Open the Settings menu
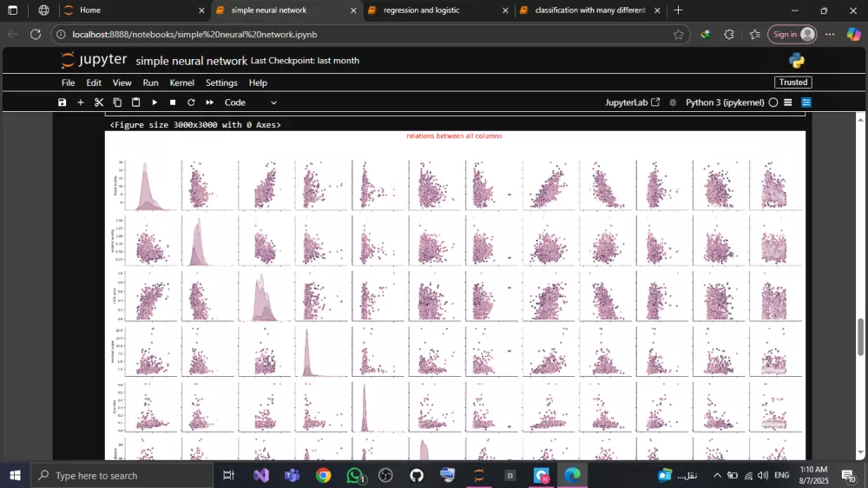The width and height of the screenshot is (868, 488). click(221, 82)
